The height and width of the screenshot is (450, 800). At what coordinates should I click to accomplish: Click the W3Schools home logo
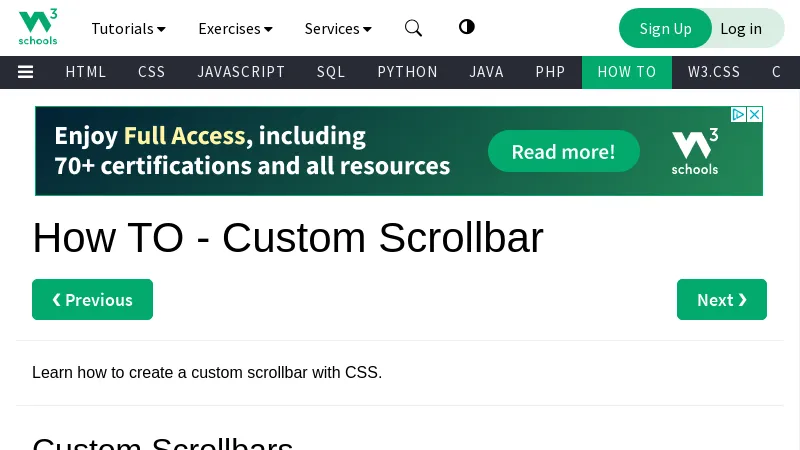[38, 27]
